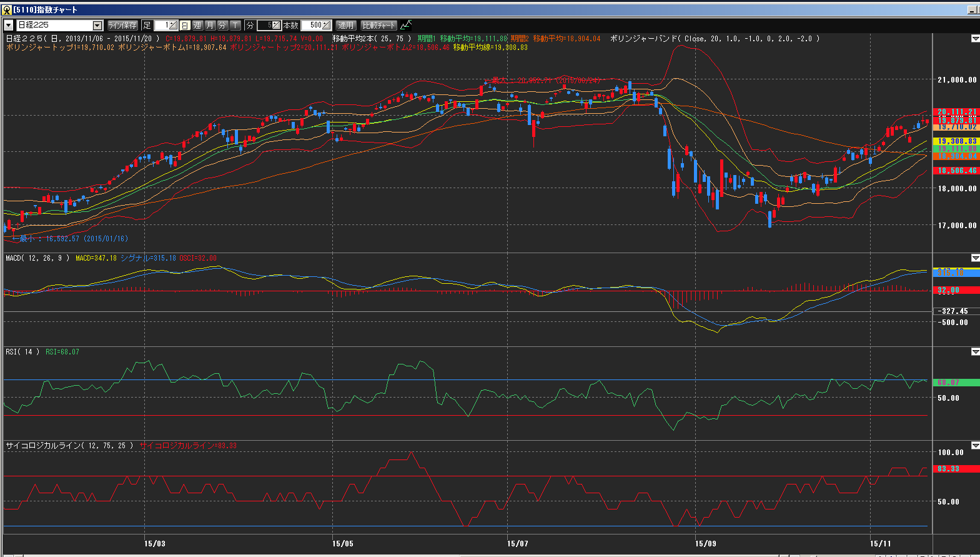This screenshot has width=980, height=557.
Task: Click the 本数 calculator spinner icon
Action: [x=327, y=25]
